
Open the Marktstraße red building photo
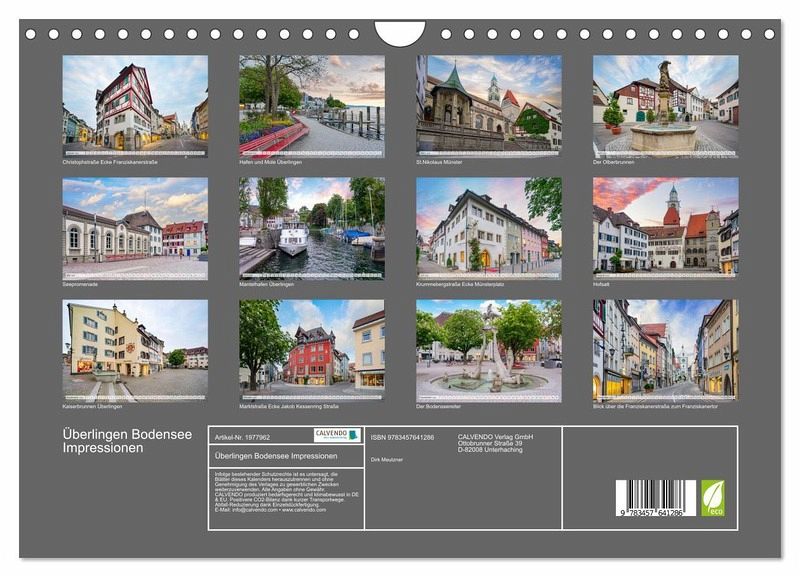312,351
